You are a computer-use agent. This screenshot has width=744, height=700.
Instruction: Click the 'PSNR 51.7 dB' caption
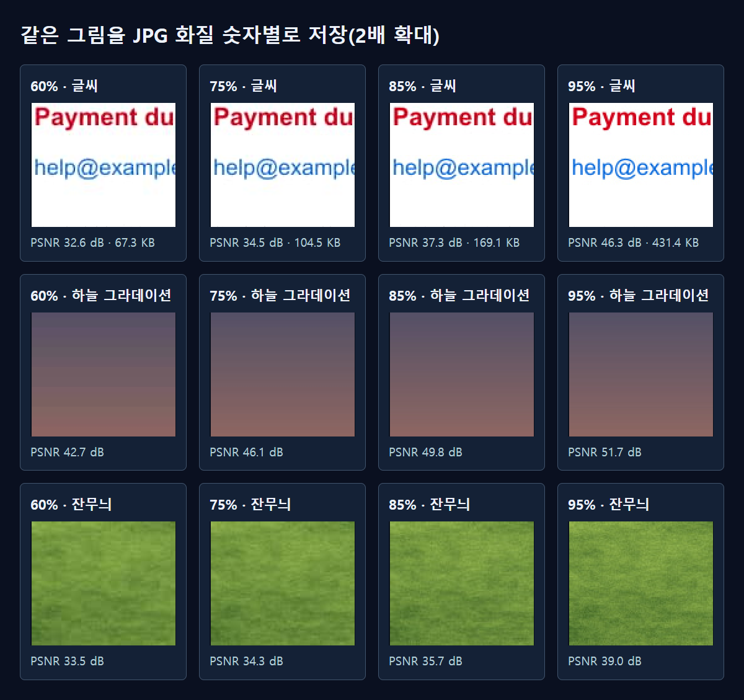pyautogui.click(x=604, y=453)
